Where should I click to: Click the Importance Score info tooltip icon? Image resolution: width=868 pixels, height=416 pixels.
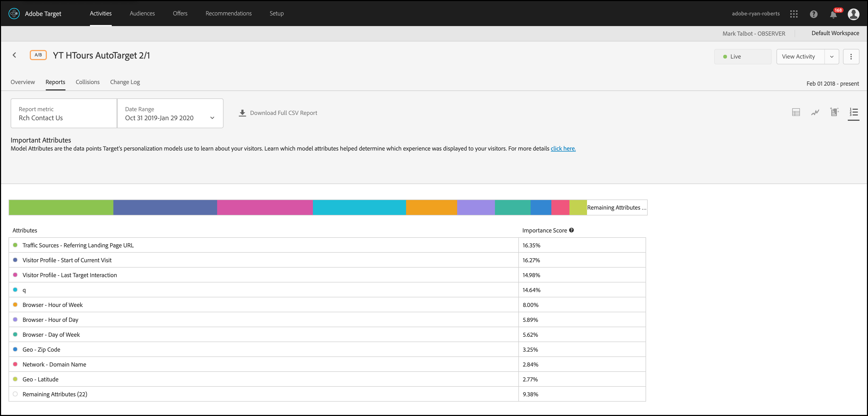click(572, 230)
